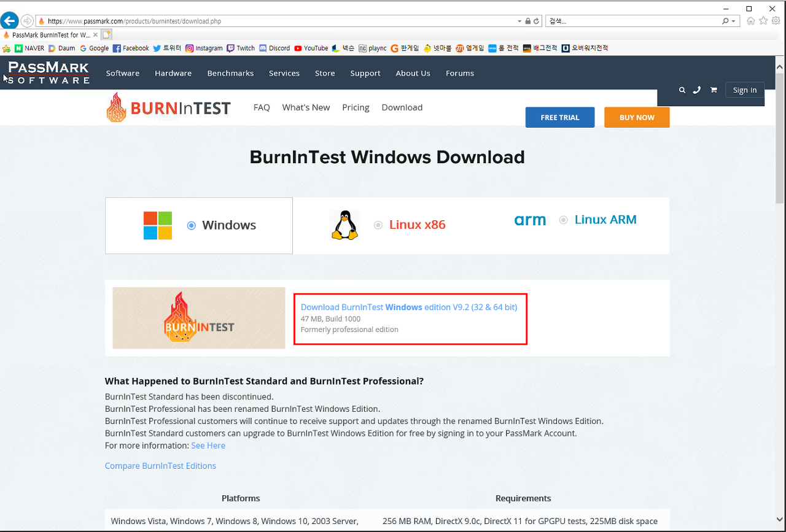Go to the BurnInTest FAQ page
The width and height of the screenshot is (786, 532).
pos(262,107)
